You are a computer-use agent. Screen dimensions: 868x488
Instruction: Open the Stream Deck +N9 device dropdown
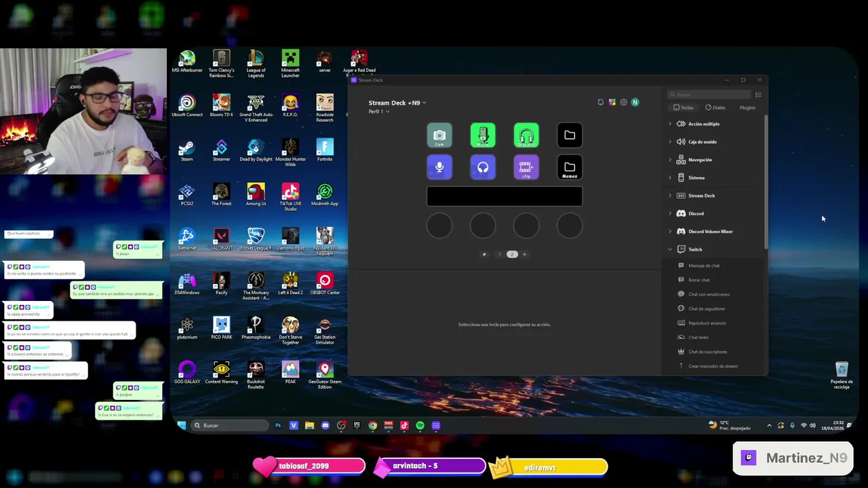click(x=397, y=103)
